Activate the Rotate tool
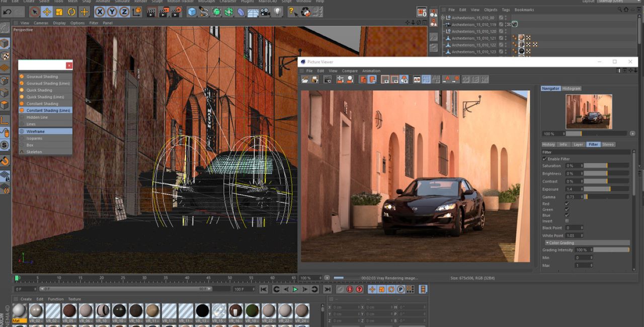This screenshot has width=644, height=327. pyautogui.click(x=71, y=12)
